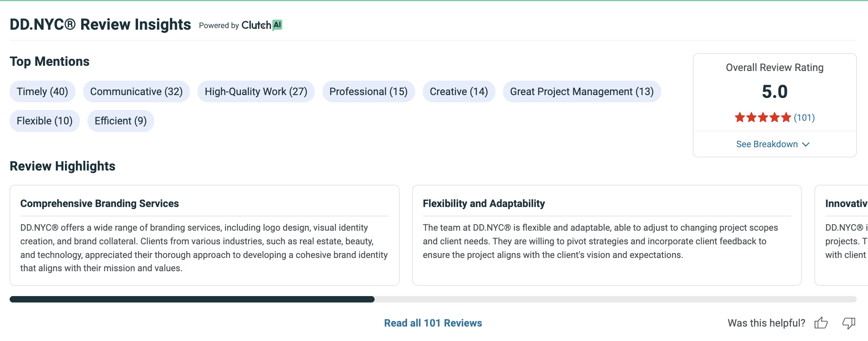Click the five-star rating icons
This screenshot has width=868, height=341.
coord(763,118)
